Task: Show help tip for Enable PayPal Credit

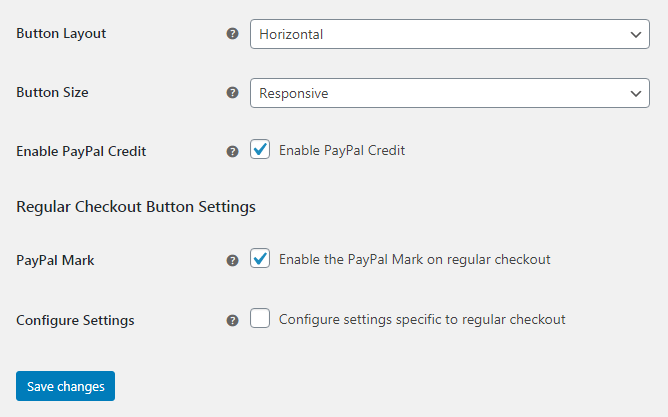Action: pos(232,151)
